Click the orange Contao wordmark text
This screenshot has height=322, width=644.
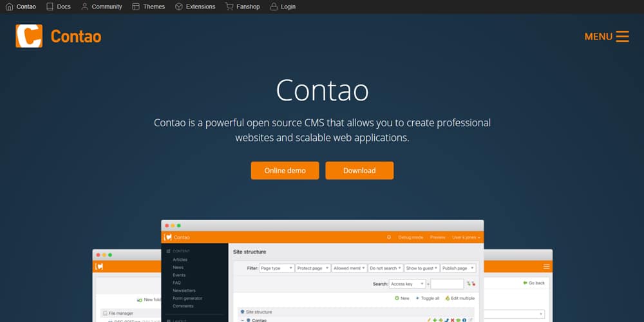(x=76, y=37)
